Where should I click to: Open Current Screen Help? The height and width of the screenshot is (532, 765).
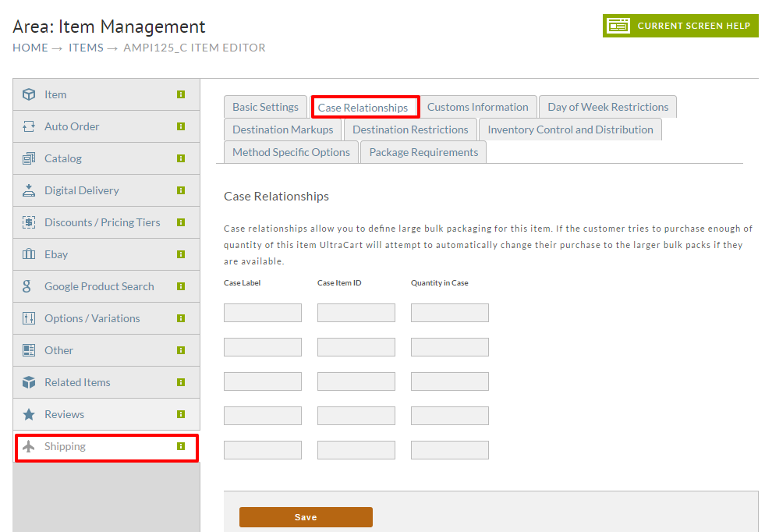681,26
